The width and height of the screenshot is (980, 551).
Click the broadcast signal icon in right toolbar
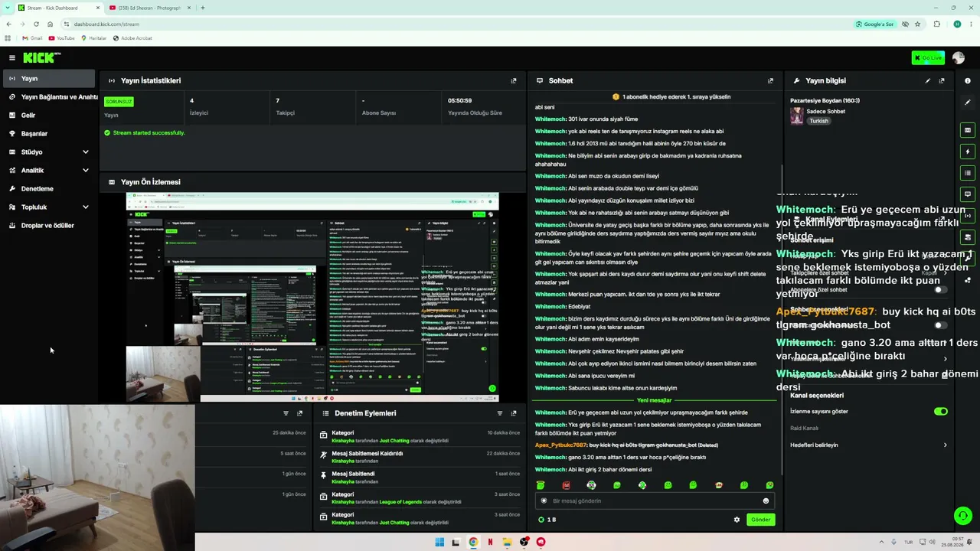point(968,216)
